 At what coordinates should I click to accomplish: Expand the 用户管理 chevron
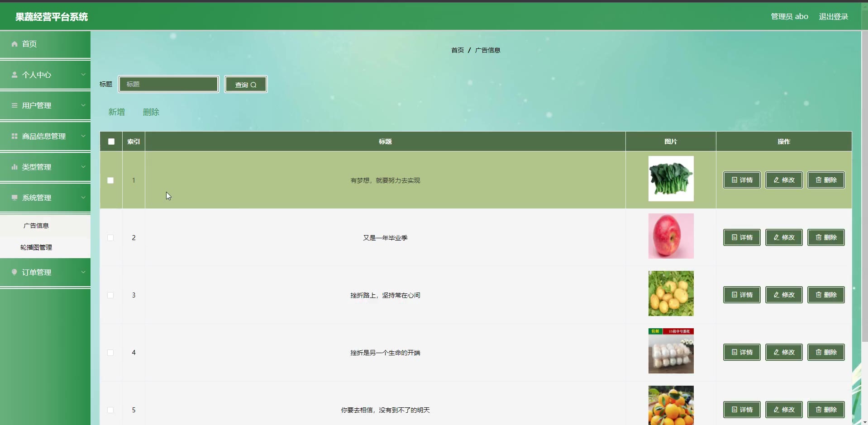(x=83, y=105)
